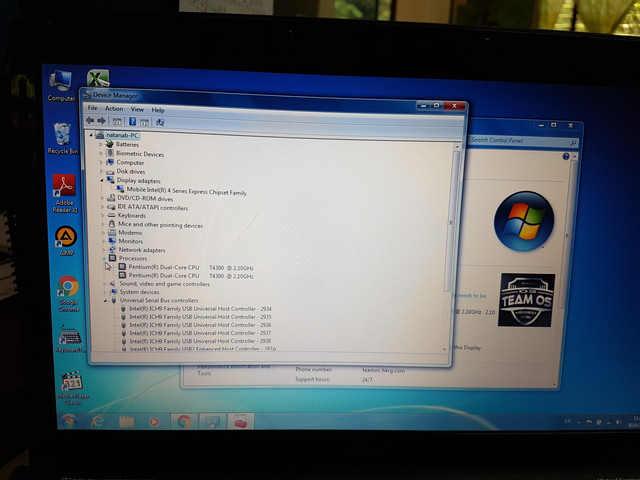This screenshot has width=640, height=480.
Task: Open the File menu
Action: pyautogui.click(x=93, y=108)
